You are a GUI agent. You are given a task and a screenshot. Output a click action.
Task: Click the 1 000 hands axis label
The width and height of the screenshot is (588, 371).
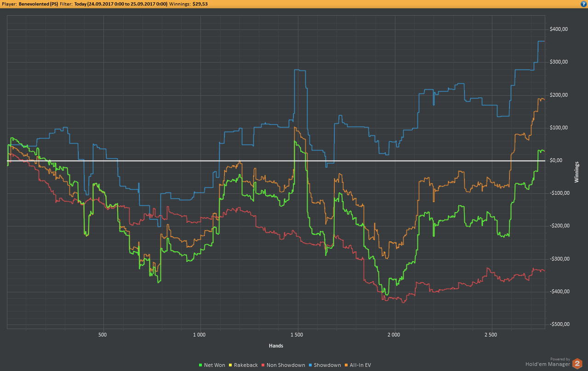(200, 335)
